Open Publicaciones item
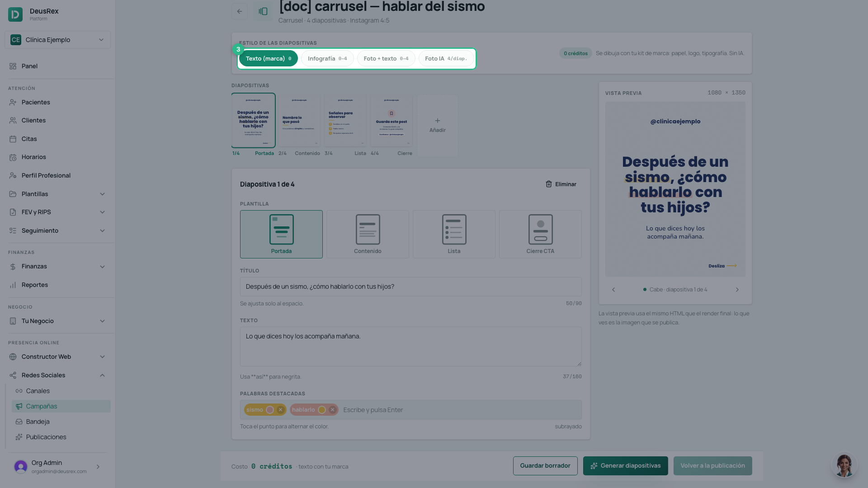 (x=61, y=437)
